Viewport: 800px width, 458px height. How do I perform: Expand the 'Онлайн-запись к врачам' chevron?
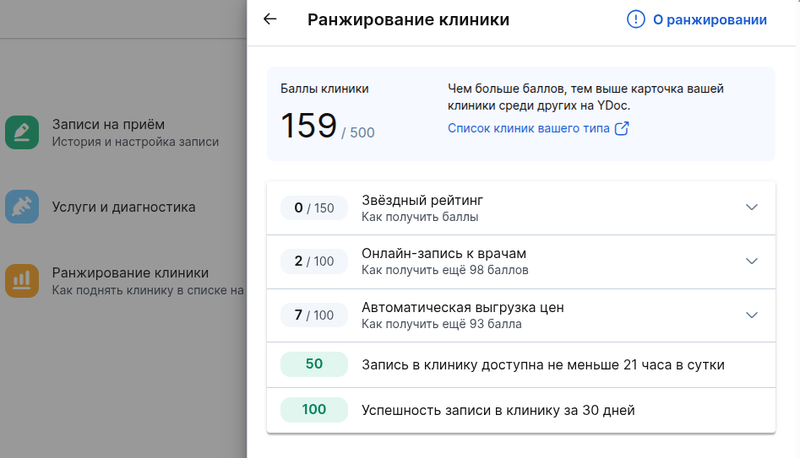(x=752, y=261)
